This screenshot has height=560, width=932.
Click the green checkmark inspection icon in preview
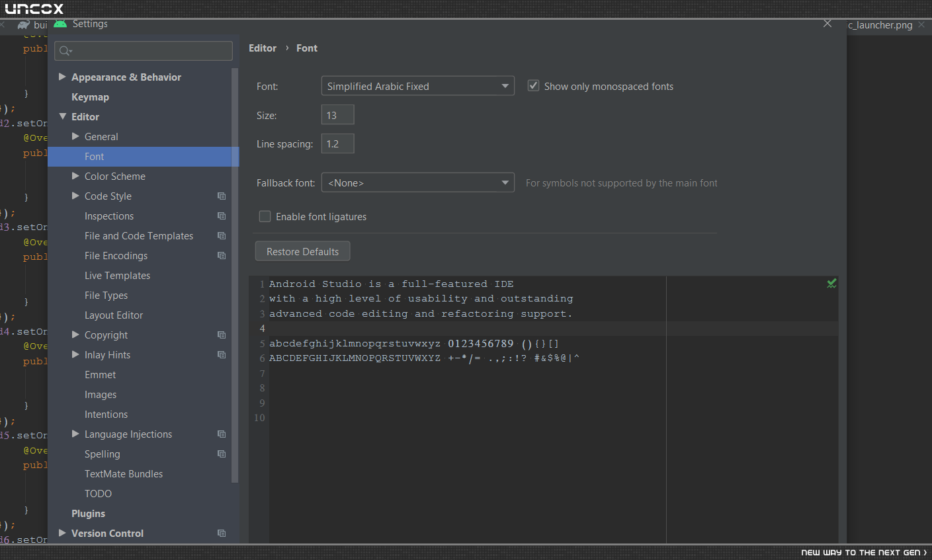[831, 284]
